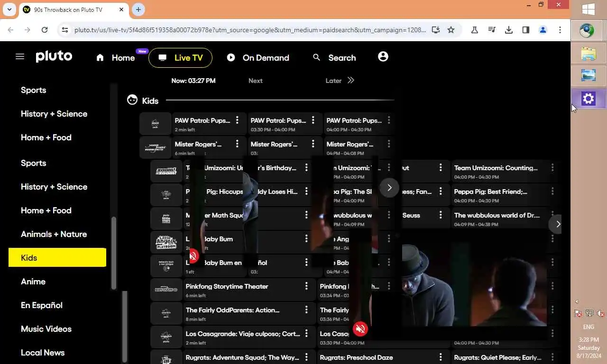Open options for Los Casagrande: Viaje culposo
Screen dimensions: 607x364
tap(306, 334)
